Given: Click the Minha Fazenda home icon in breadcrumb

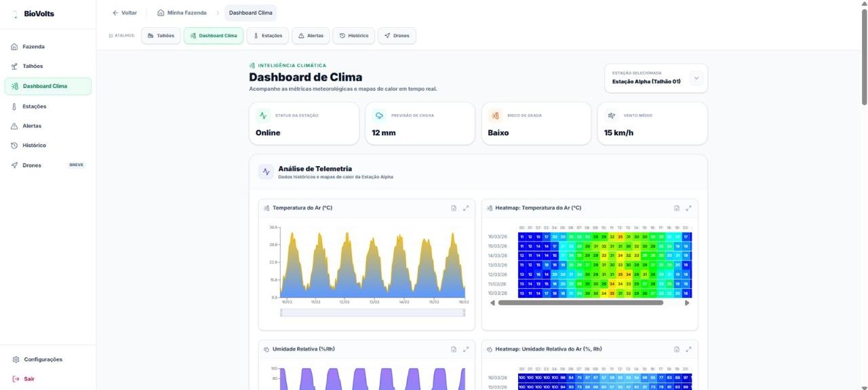Looking at the screenshot, I should (x=161, y=13).
